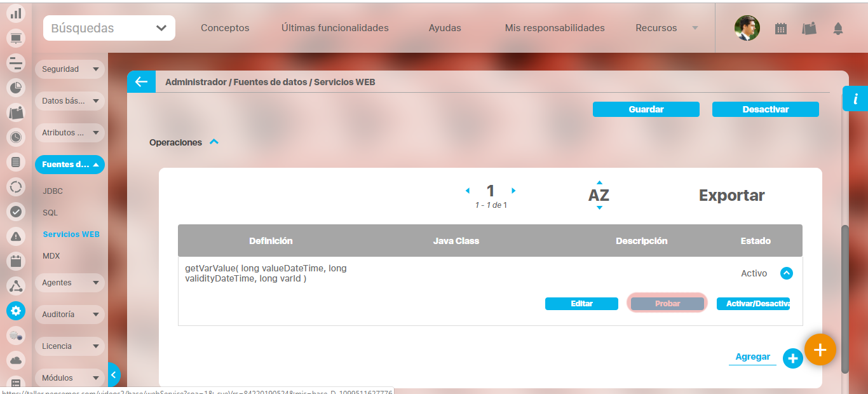Open the calendar icon in top bar
The width and height of the screenshot is (868, 394).
[781, 28]
